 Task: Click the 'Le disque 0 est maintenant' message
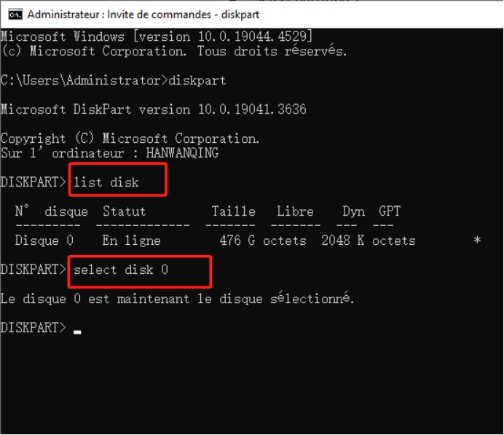tap(177, 299)
